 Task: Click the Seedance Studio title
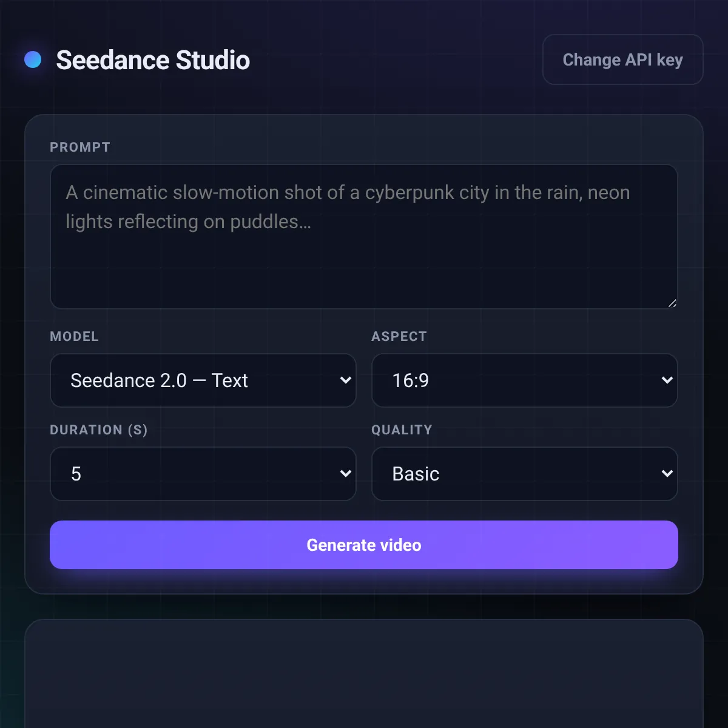tap(153, 60)
